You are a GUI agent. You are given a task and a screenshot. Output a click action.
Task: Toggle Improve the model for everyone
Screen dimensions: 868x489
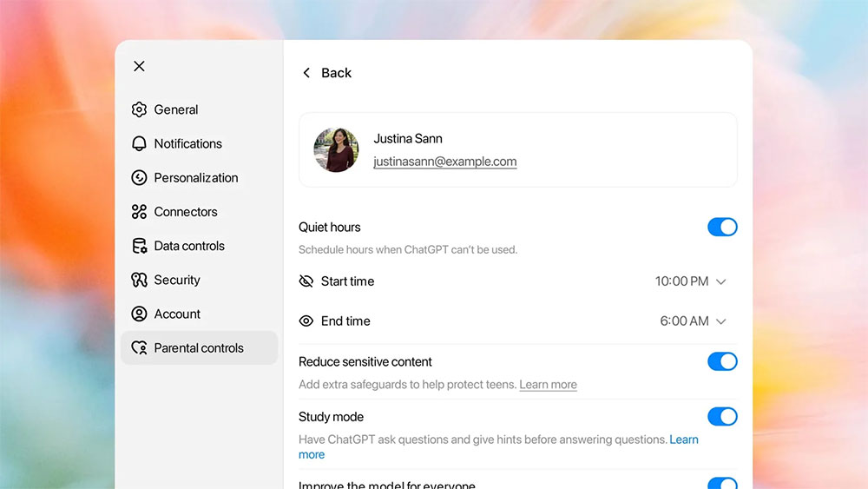pos(722,484)
